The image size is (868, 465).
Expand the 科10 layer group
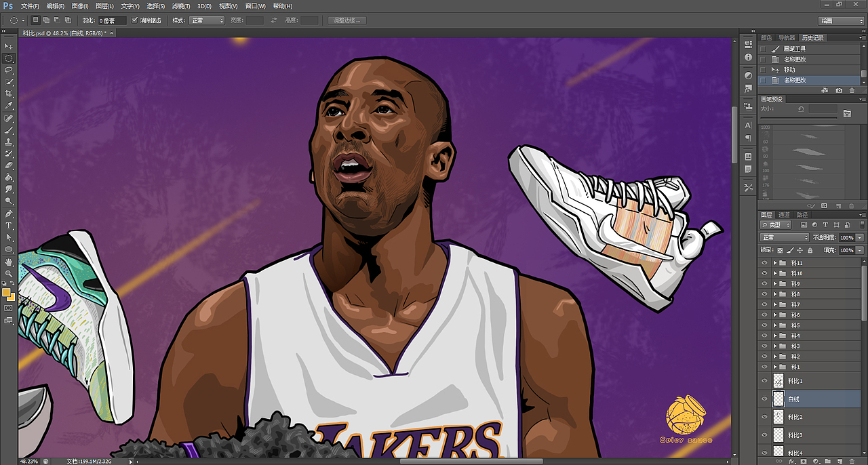[x=775, y=273]
